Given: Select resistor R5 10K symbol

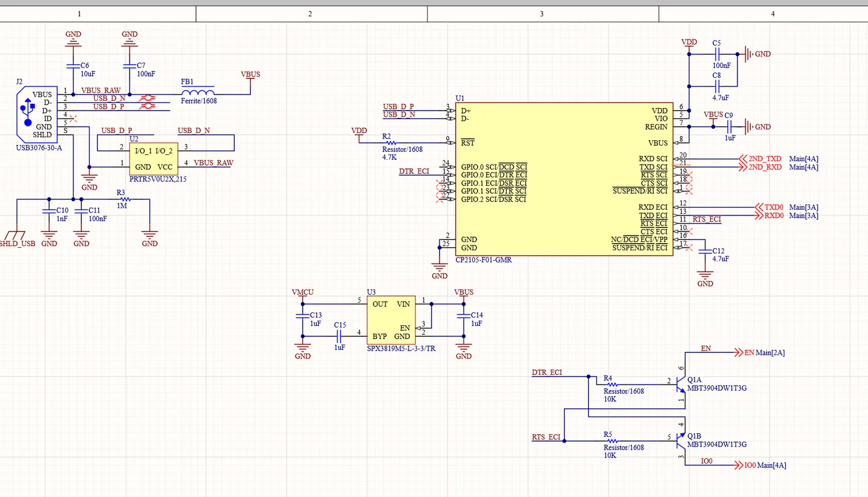Looking at the screenshot, I should pyautogui.click(x=611, y=440).
